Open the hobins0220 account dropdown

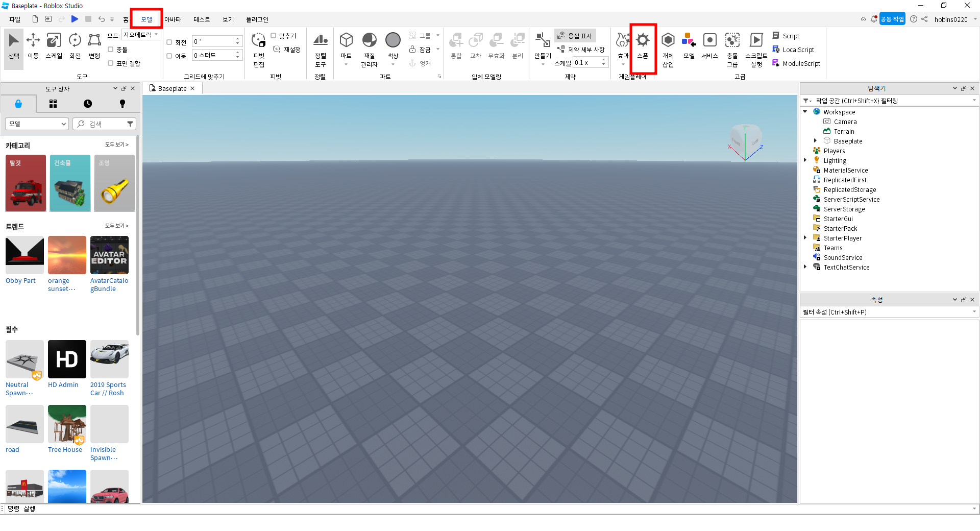tap(975, 19)
